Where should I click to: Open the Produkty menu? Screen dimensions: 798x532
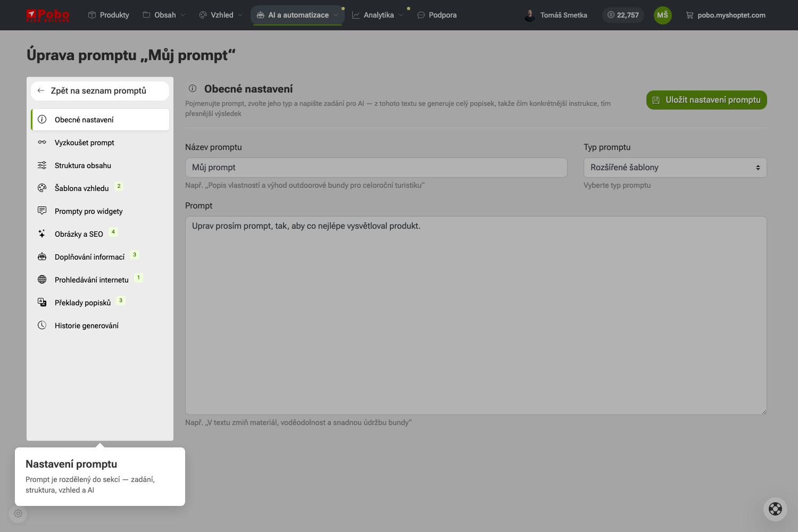click(109, 15)
